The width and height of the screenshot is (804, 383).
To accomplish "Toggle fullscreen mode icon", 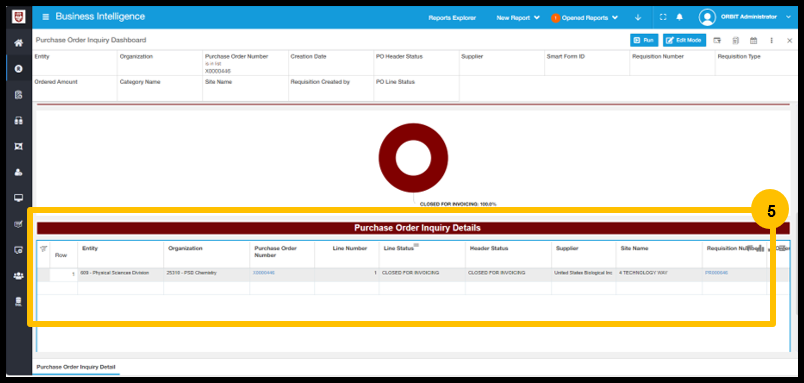I will pos(663,17).
